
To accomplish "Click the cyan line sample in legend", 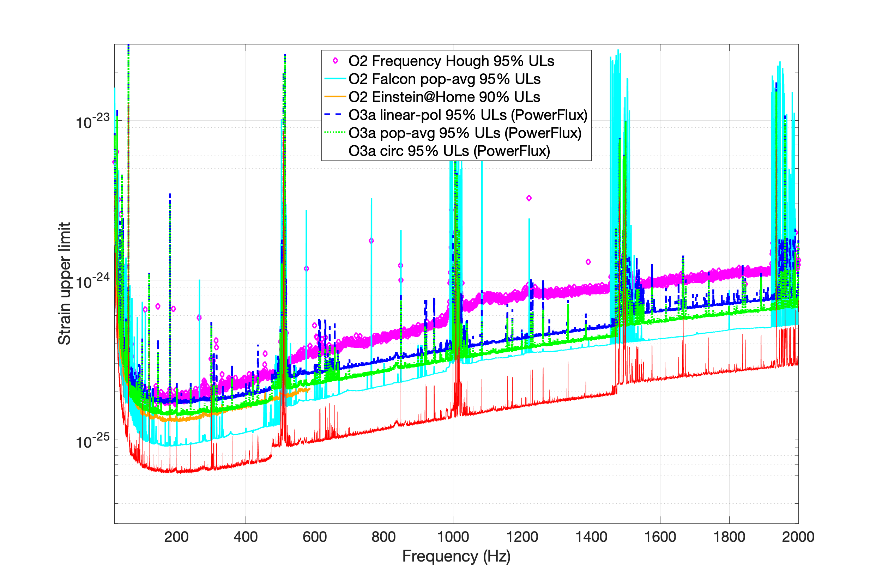I will pyautogui.click(x=335, y=79).
